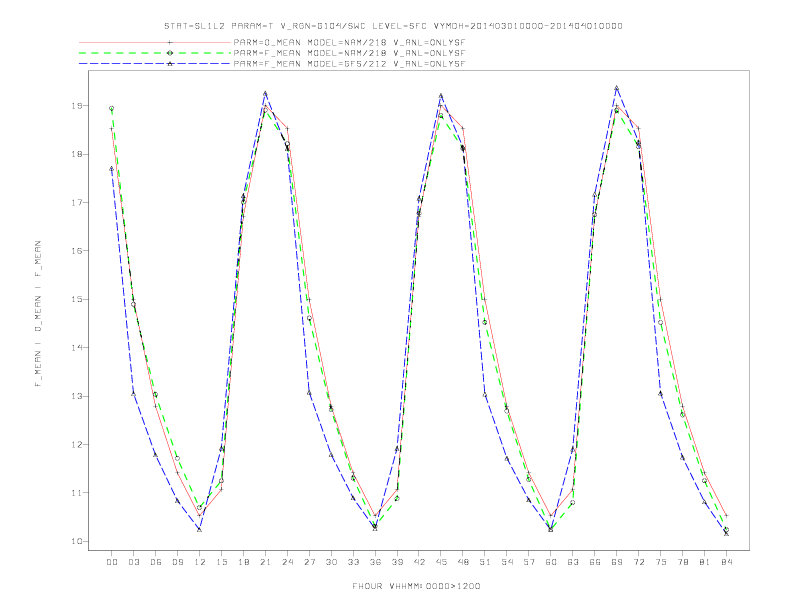
Task: Click the x-axis tick label 39
Action: click(397, 562)
